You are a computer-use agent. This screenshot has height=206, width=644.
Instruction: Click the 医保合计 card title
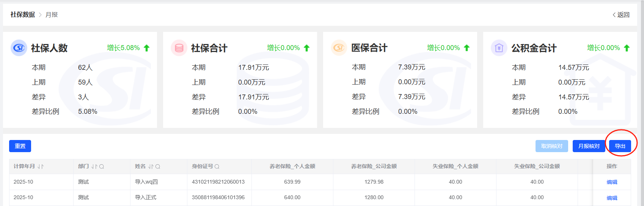pyautogui.click(x=369, y=48)
